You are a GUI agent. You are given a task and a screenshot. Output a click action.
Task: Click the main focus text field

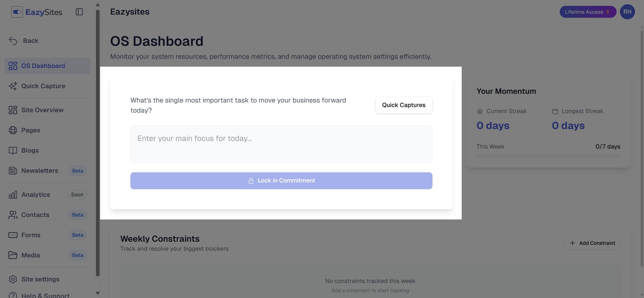click(x=281, y=144)
